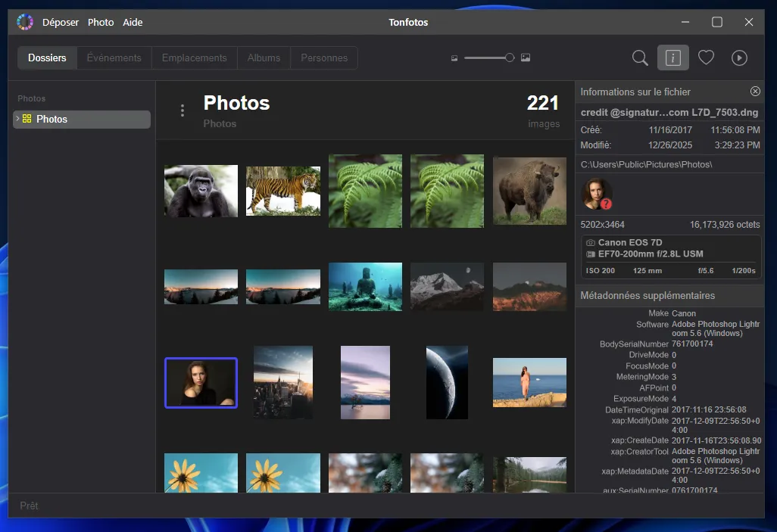Expand the Photos tree node in the sidebar
This screenshot has width=777, height=532.
17,119
